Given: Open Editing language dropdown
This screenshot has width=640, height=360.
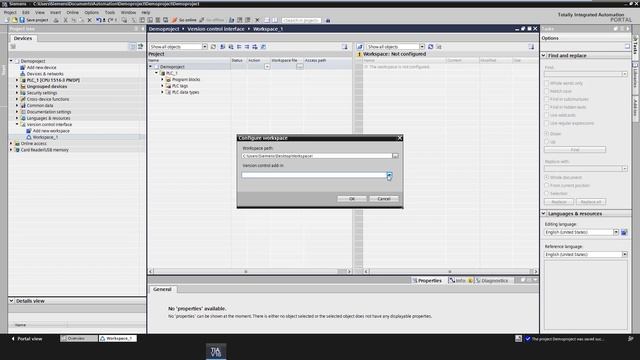Looking at the screenshot, I should (x=616, y=232).
